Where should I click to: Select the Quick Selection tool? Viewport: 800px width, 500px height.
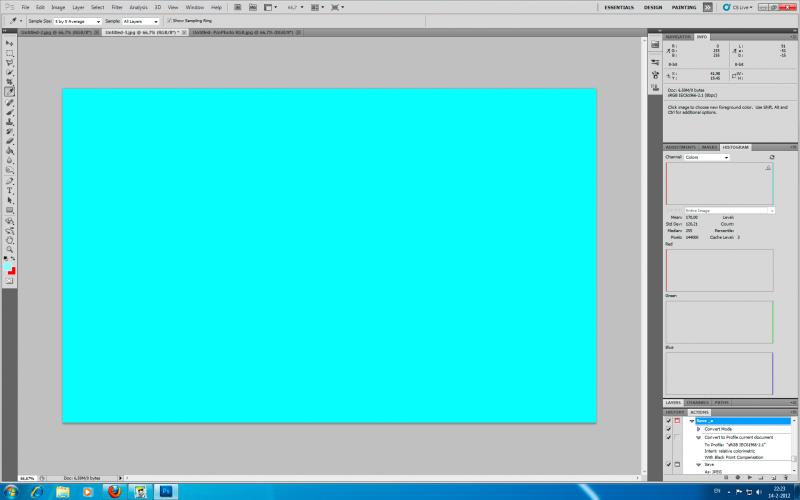click(x=9, y=72)
